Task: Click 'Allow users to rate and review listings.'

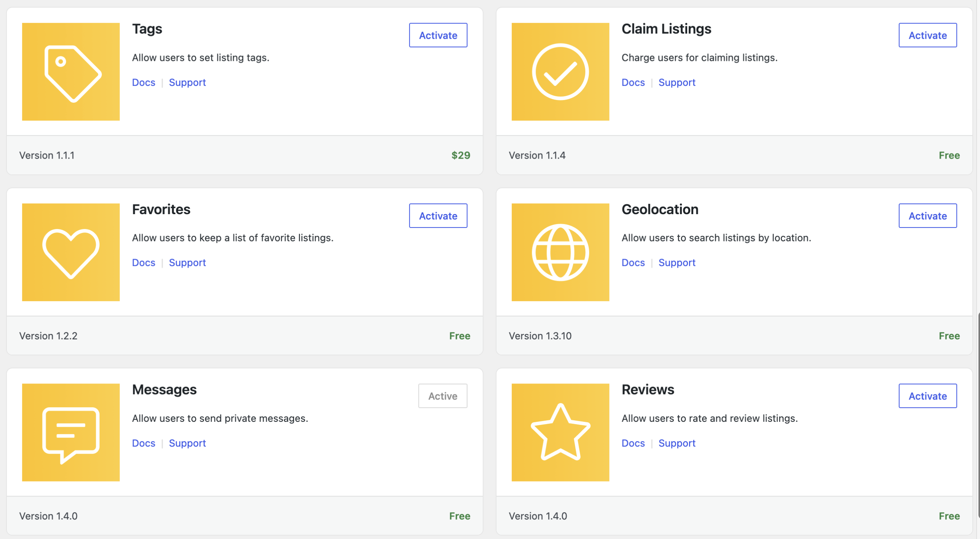Action: tap(710, 418)
